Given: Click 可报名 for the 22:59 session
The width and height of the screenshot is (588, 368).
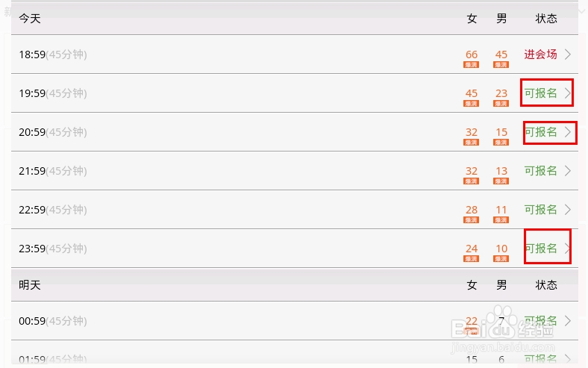Looking at the screenshot, I should pos(540,209).
